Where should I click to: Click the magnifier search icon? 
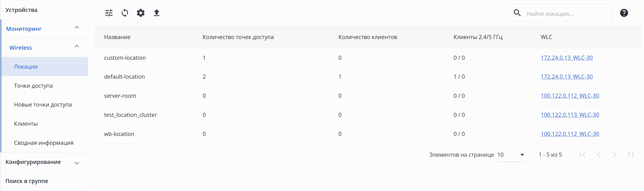pyautogui.click(x=517, y=13)
